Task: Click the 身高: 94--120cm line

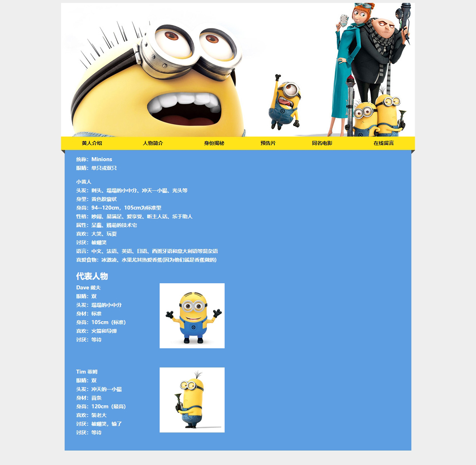Action: pyautogui.click(x=119, y=208)
